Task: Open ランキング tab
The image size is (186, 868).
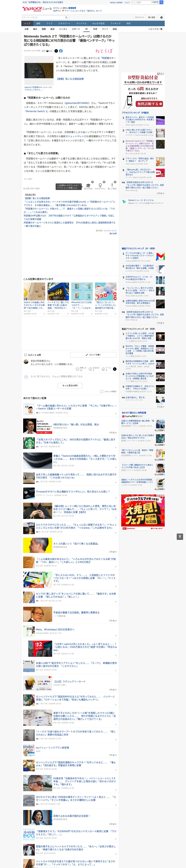Action: pos(115,24)
